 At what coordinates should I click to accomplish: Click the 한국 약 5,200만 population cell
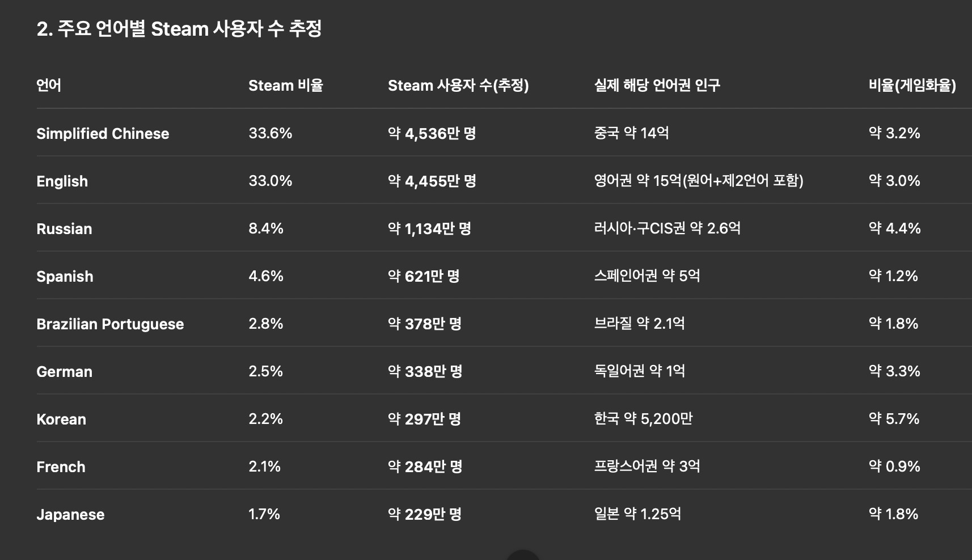tap(643, 419)
